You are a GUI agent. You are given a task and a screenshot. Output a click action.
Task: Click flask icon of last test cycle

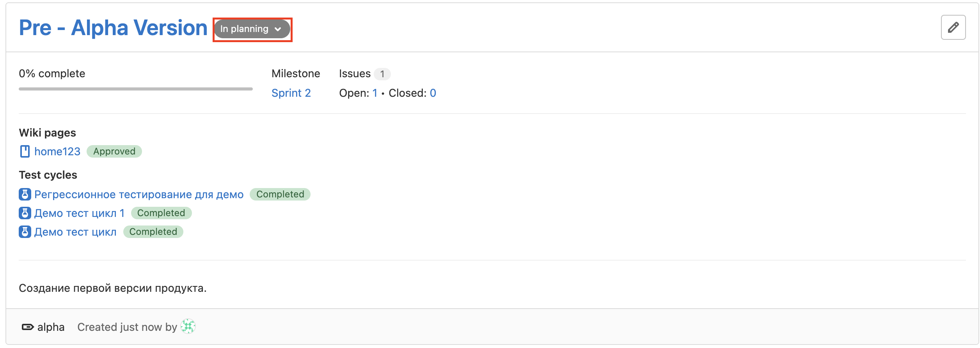coord(25,232)
